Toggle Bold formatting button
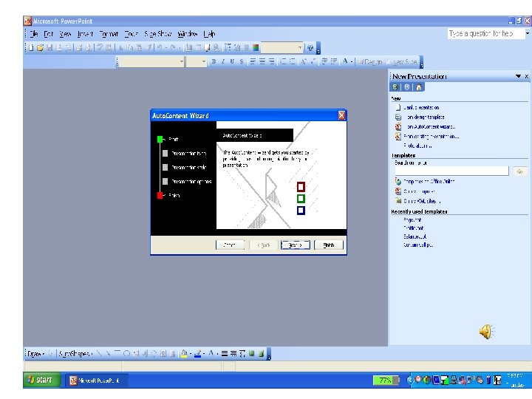This screenshot has height=399, width=532. coord(214,61)
